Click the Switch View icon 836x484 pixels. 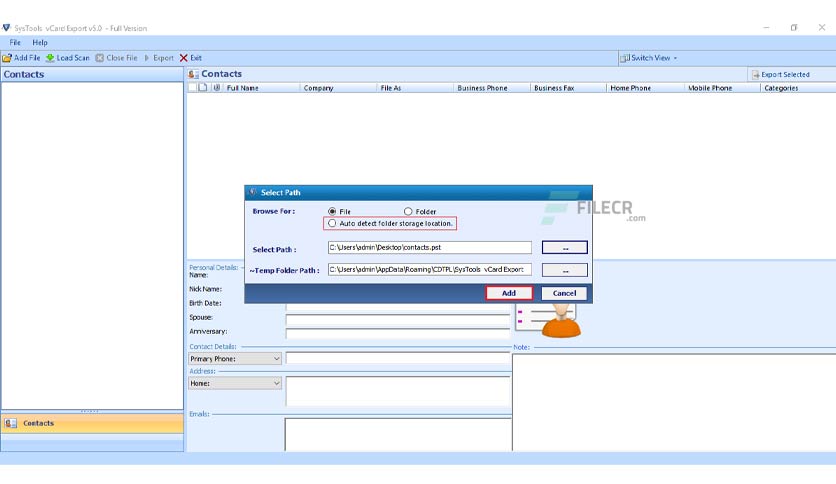pos(624,58)
